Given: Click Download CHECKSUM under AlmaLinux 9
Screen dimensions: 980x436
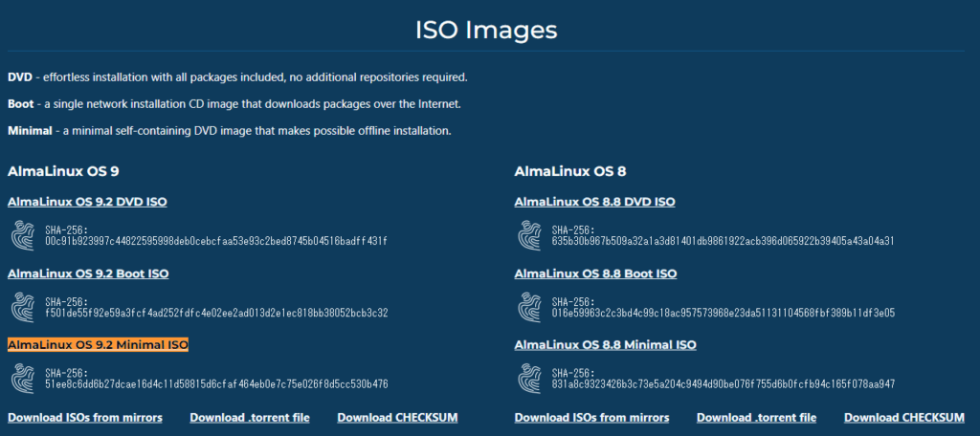Looking at the screenshot, I should point(397,417).
